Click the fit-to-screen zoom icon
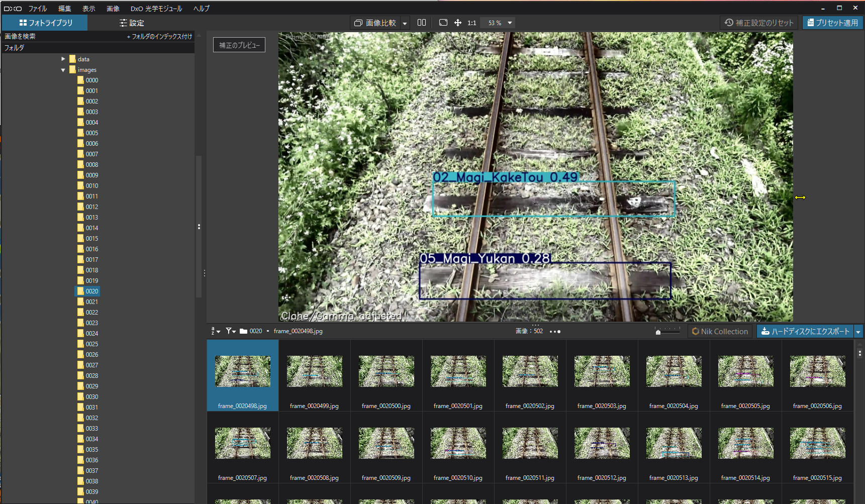The height and width of the screenshot is (504, 865). [x=443, y=23]
